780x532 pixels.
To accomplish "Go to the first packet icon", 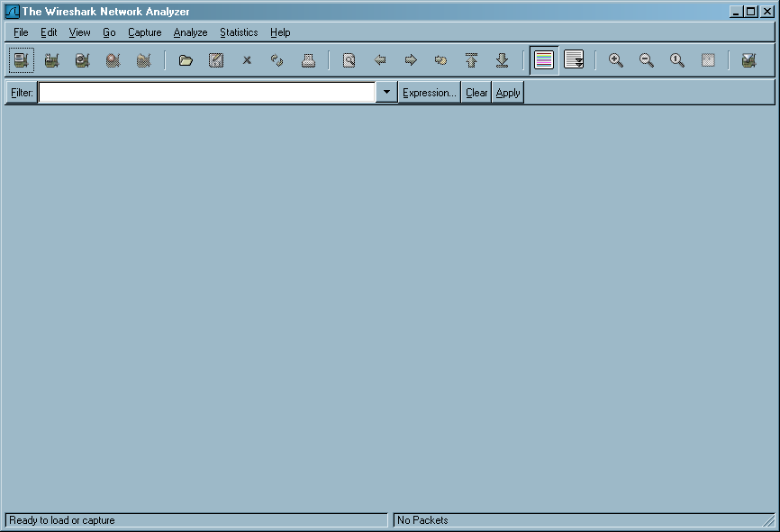I will [x=471, y=60].
